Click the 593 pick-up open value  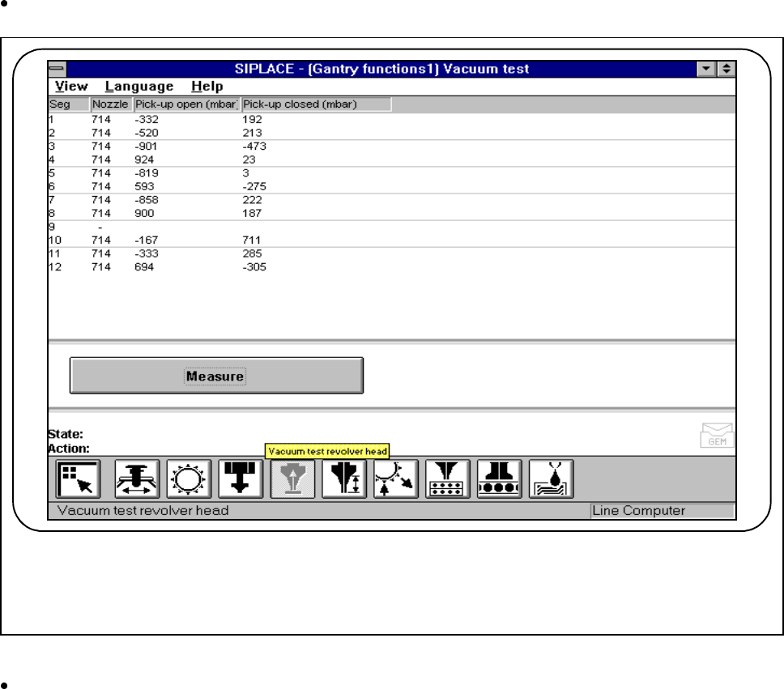pos(144,187)
